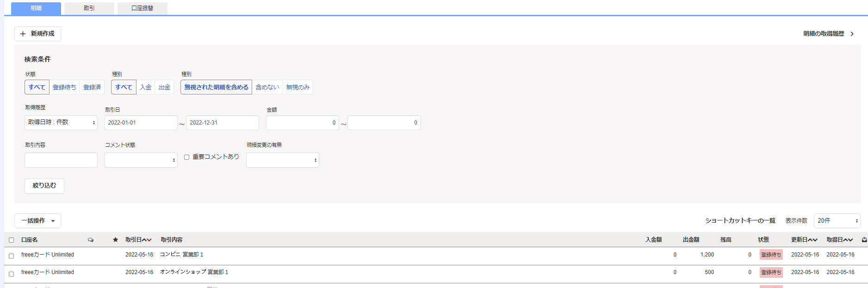Tick the select-all checkbox in table header
868x288 pixels.
11,240
